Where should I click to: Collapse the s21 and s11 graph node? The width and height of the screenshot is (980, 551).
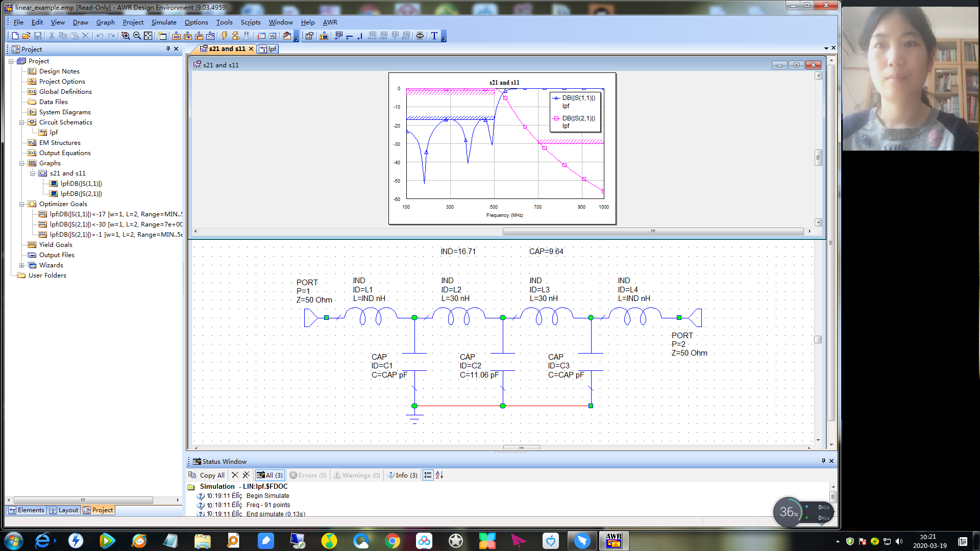[32, 173]
